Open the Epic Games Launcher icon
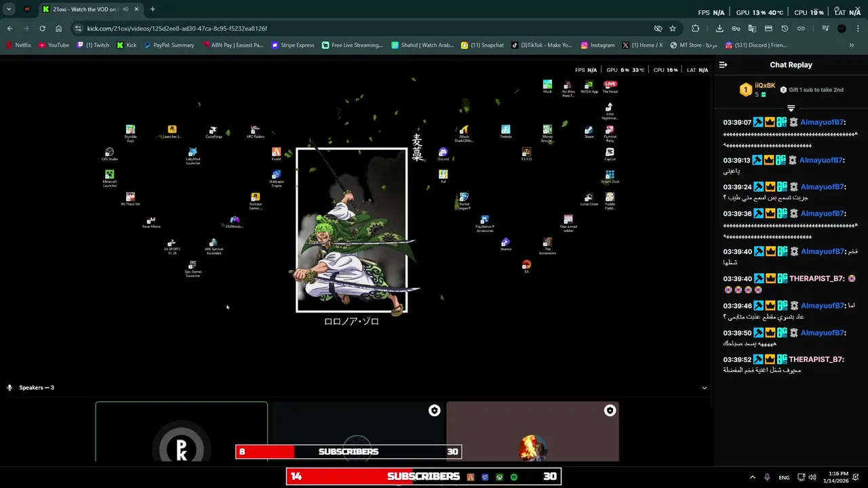The height and width of the screenshot is (488, 868). 193,268
